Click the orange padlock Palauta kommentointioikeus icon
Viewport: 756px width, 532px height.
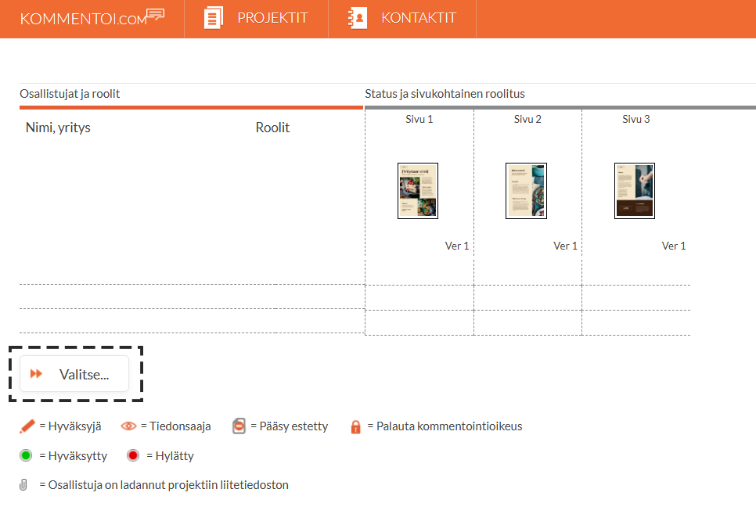355,427
